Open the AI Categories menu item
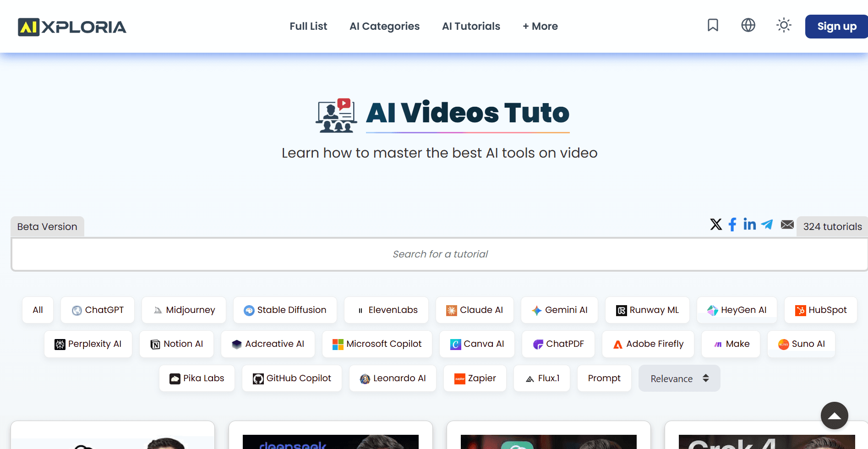The width and height of the screenshot is (868, 449). click(384, 26)
